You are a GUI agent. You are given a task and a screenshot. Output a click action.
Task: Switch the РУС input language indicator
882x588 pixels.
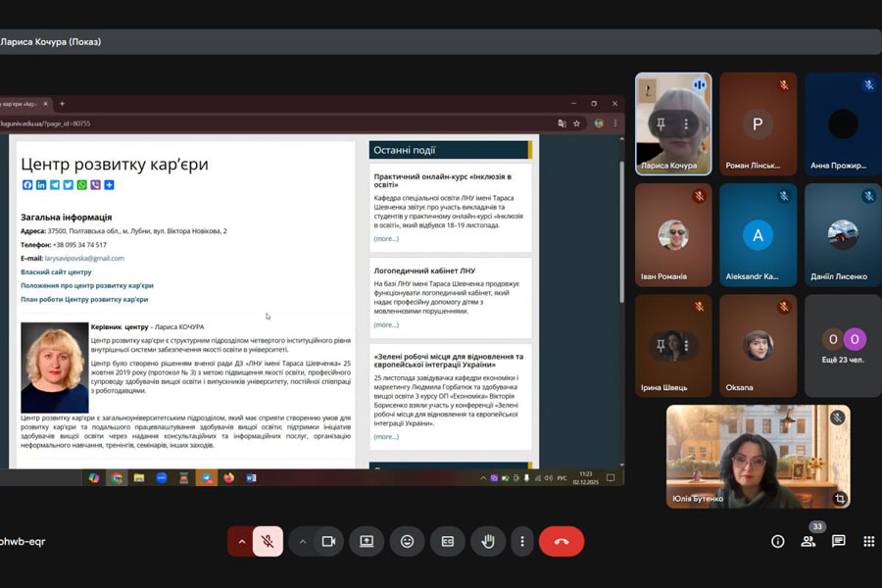[x=562, y=478]
